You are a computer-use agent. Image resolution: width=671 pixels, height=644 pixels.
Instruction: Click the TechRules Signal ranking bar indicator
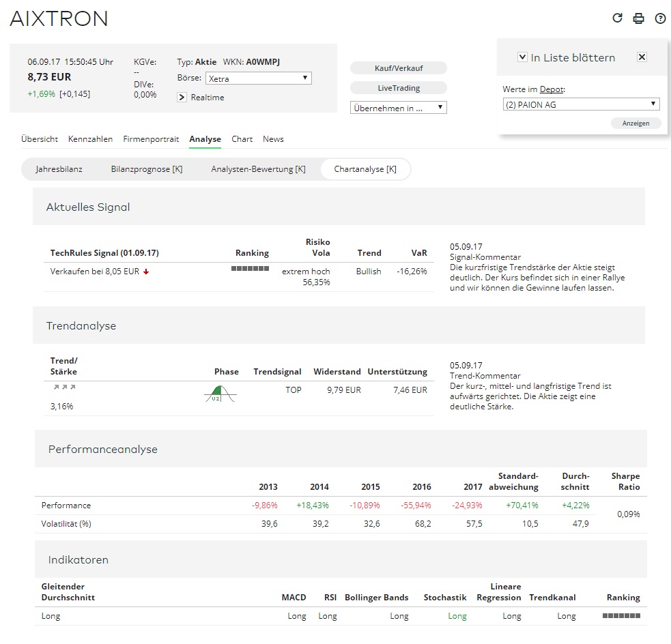pos(250,268)
